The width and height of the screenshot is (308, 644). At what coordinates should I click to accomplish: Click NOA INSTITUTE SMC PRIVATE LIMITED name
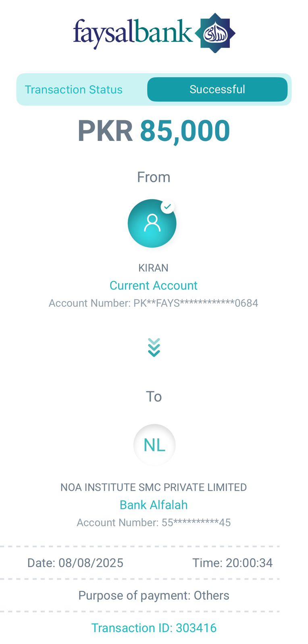point(154,487)
